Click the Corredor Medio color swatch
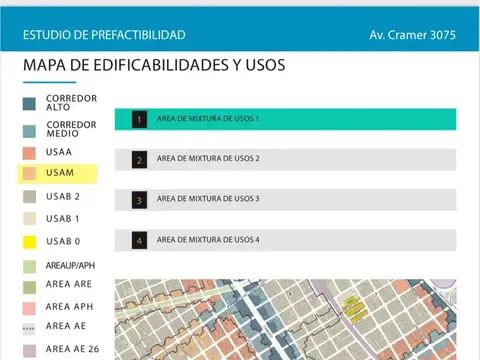This screenshot has width=480, height=360. pos(29,131)
